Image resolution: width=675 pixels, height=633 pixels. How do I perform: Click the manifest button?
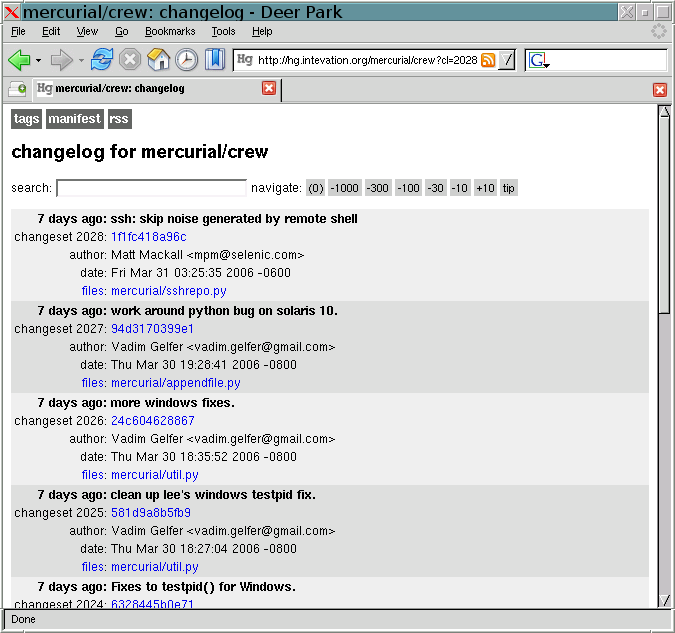coord(75,119)
